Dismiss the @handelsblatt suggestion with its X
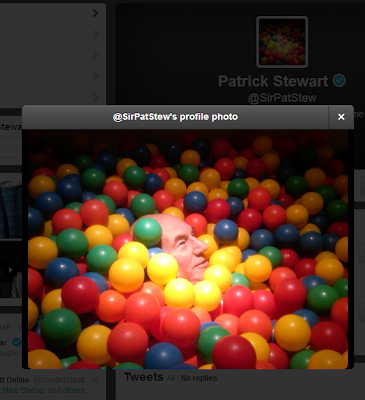This screenshot has width=365, height=400. 95,380
